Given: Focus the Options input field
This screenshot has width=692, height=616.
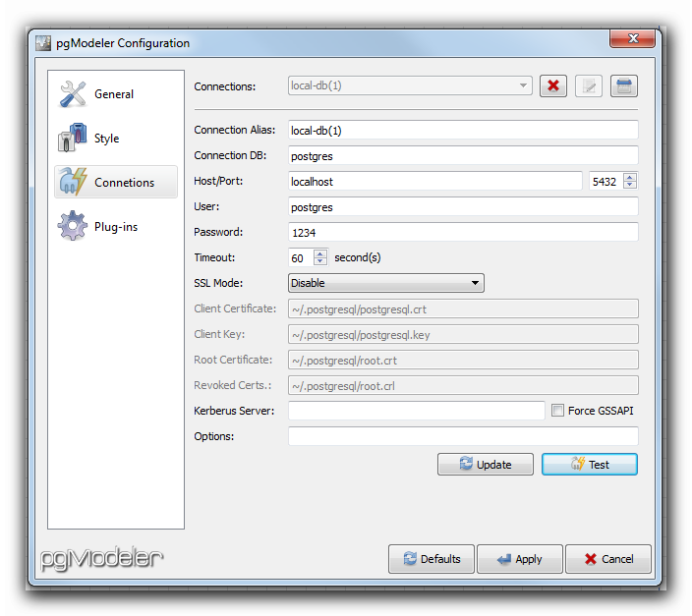Looking at the screenshot, I should (x=463, y=436).
